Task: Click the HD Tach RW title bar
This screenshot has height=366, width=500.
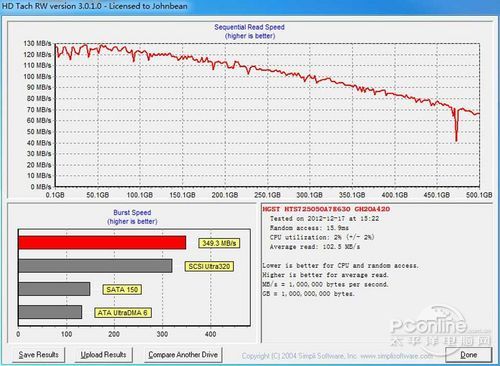Action: point(250,6)
